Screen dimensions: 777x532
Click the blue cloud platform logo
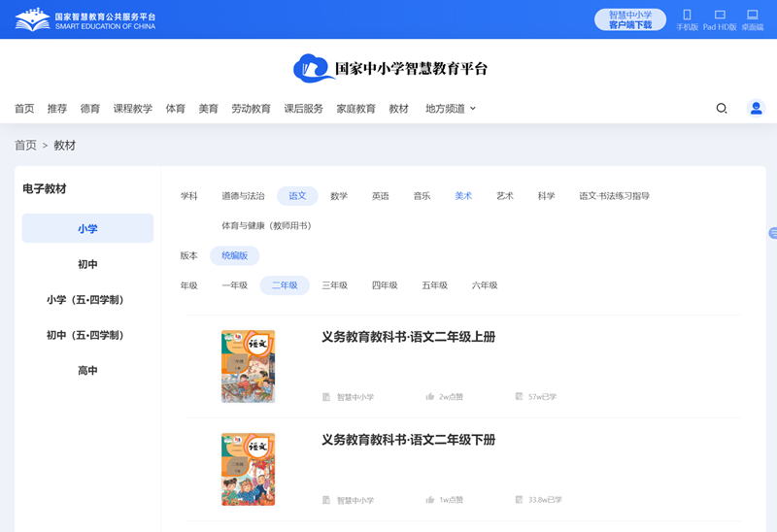pyautogui.click(x=313, y=68)
